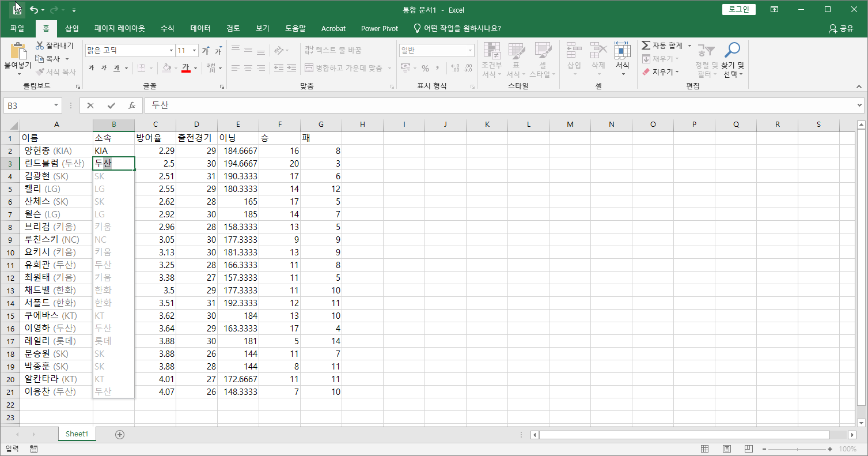Open Sort and Filter (정렬 및 필터)
Image resolution: width=868 pixels, height=456 pixels.
point(706,61)
